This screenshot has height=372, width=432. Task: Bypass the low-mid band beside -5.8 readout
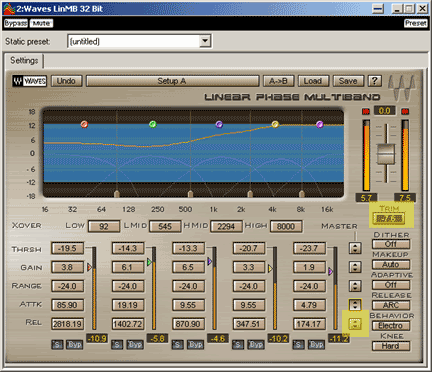pos(135,344)
